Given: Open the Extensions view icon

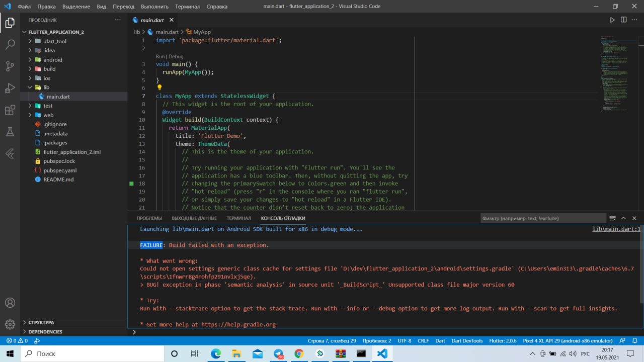Looking at the screenshot, I should 10,110.
